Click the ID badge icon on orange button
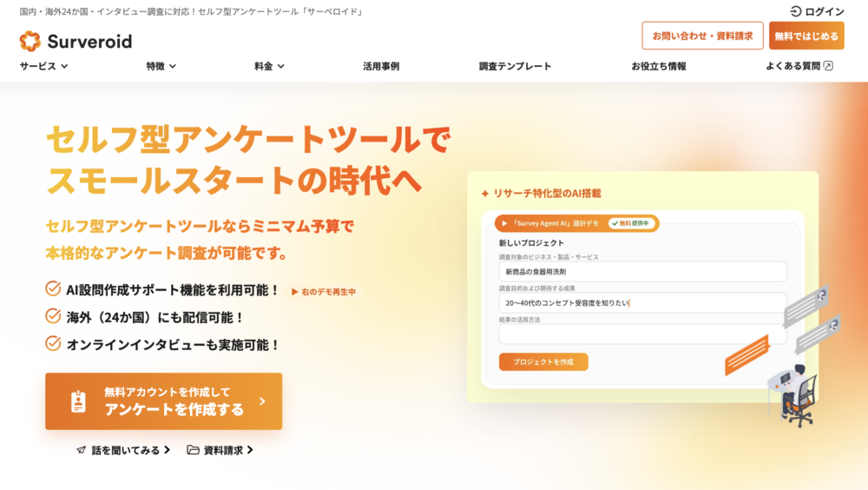The height and width of the screenshot is (490, 868). click(x=79, y=402)
